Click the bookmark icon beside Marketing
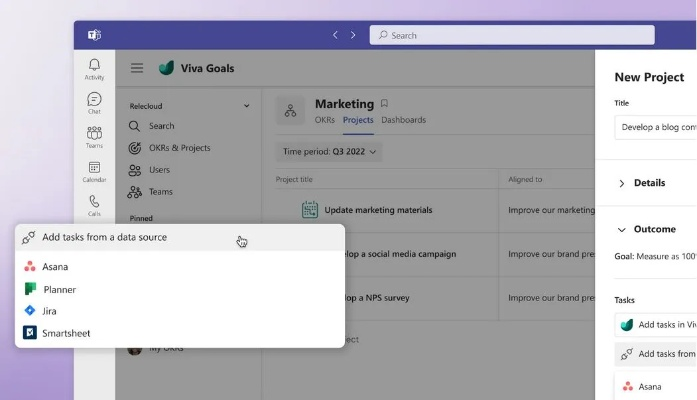Viewport: 697px width, 400px height. 384,104
